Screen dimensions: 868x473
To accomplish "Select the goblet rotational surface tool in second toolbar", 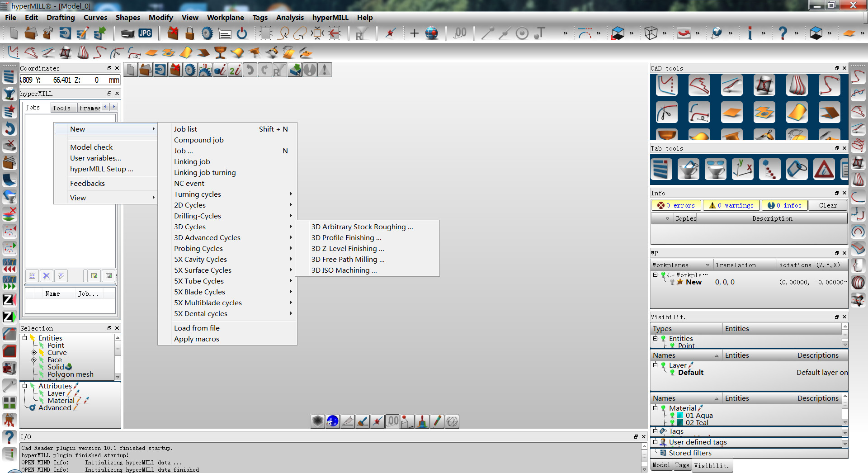I will pos(220,53).
